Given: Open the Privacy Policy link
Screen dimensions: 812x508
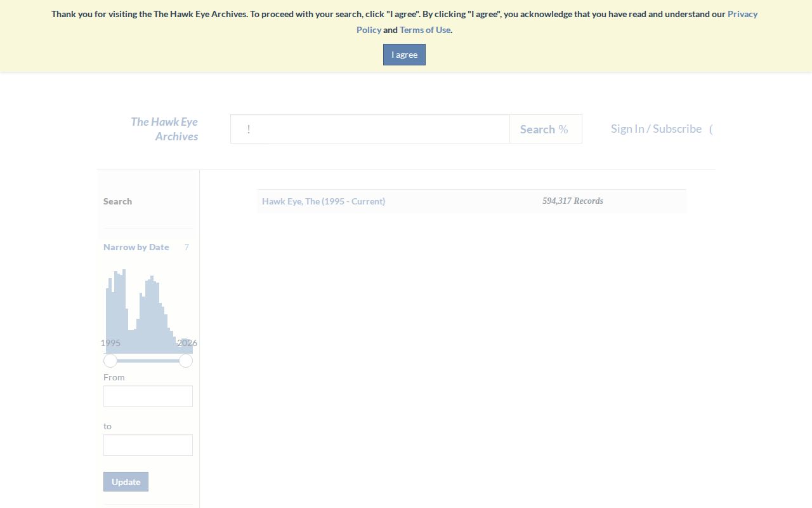Looking at the screenshot, I should 742,14.
